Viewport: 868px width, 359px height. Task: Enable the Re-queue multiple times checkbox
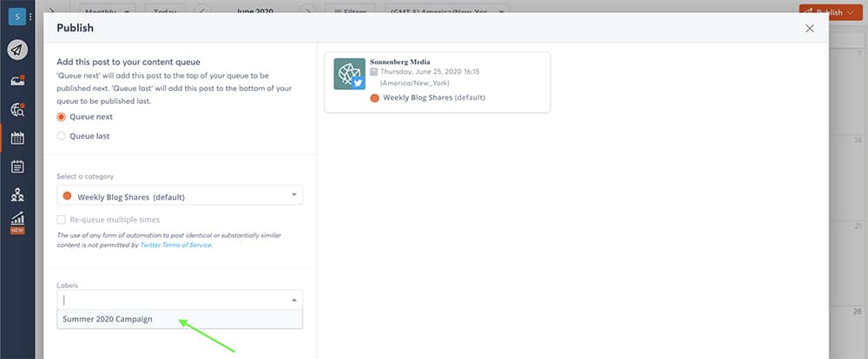[61, 219]
